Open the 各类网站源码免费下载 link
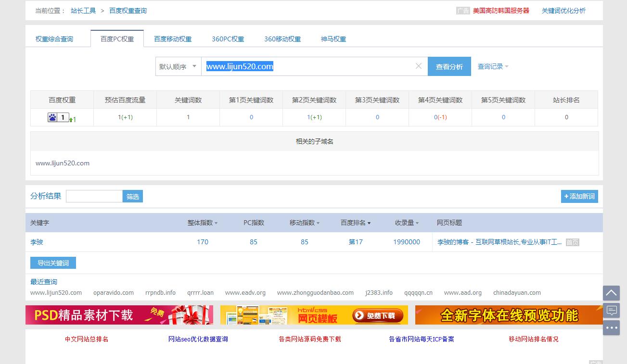 [310, 339]
